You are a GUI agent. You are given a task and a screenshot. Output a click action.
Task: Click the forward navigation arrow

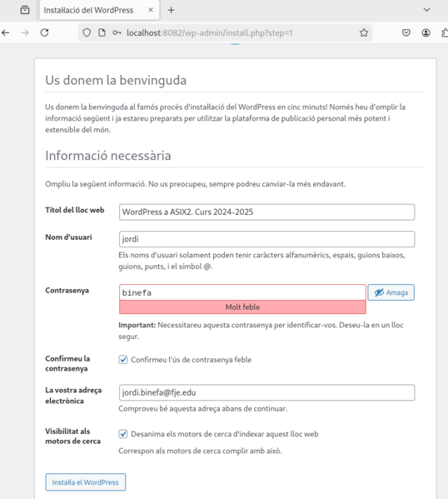pyautogui.click(x=25, y=32)
